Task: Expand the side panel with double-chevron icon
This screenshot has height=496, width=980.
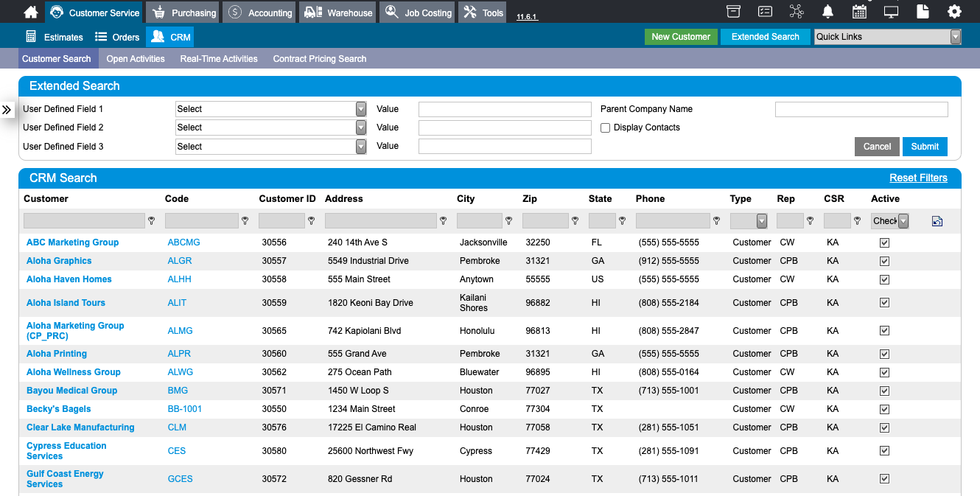Action: 7,110
